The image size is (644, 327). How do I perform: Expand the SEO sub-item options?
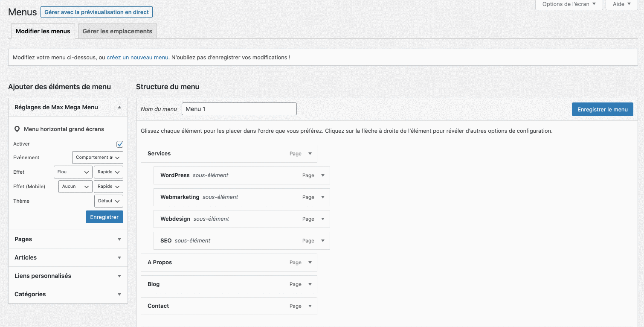pyautogui.click(x=323, y=241)
